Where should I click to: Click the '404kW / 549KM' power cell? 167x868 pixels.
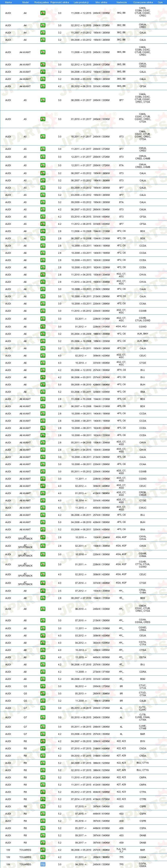tap(101, 792)
